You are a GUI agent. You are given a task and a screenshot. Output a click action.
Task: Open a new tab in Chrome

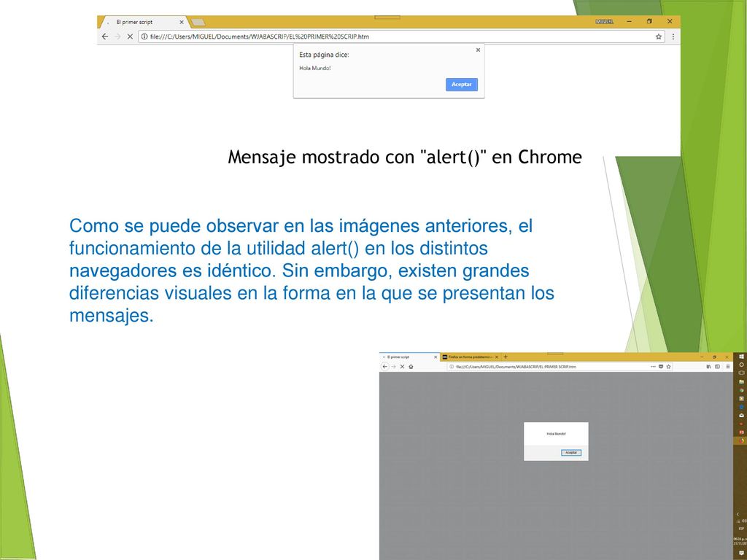coord(197,22)
